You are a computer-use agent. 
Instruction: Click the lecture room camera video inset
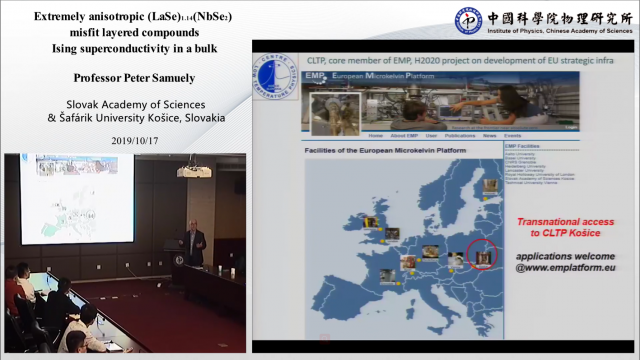(125, 253)
